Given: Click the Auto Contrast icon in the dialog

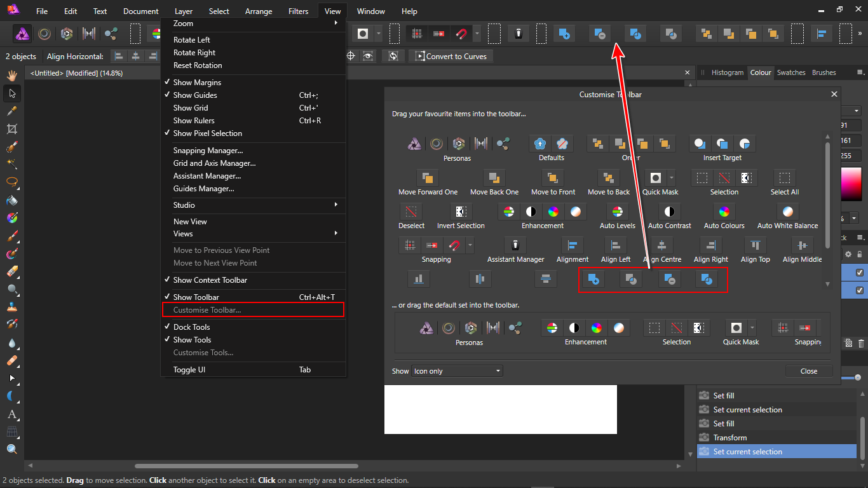Looking at the screenshot, I should tap(669, 212).
